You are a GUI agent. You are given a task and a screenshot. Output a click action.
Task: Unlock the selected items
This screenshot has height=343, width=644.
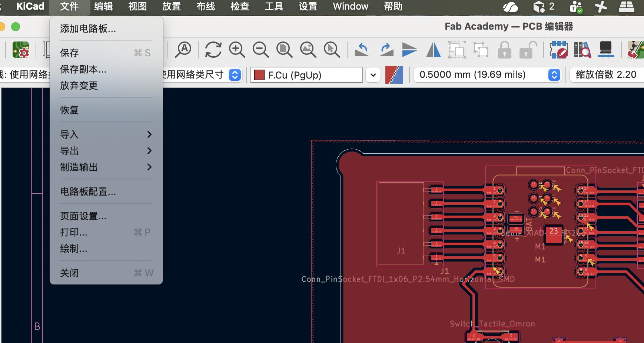coord(528,50)
